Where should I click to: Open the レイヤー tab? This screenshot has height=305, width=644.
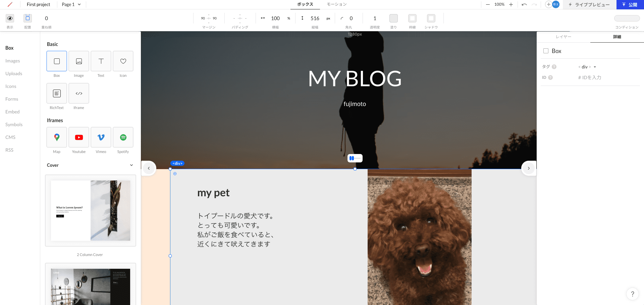(563, 37)
